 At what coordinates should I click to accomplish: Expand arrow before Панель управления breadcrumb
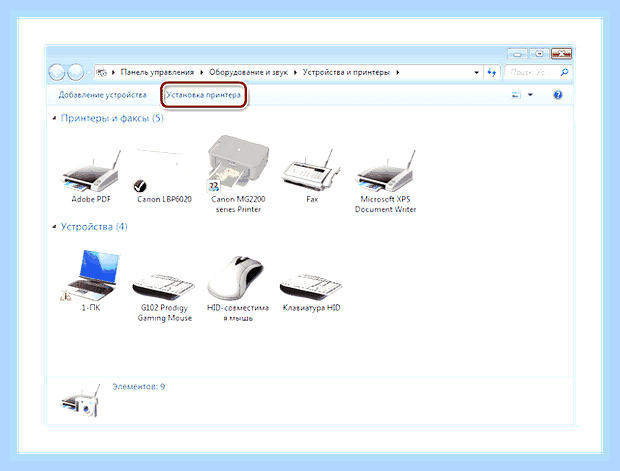tap(113, 72)
